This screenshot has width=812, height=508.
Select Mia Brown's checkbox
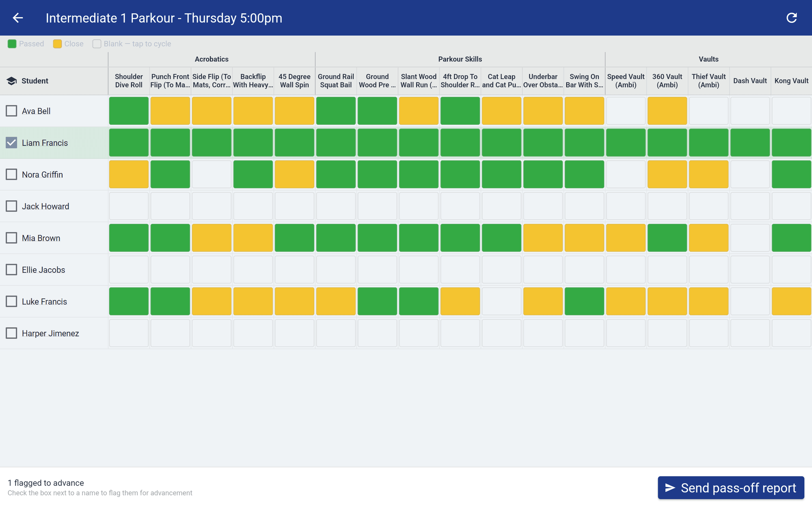(x=11, y=238)
